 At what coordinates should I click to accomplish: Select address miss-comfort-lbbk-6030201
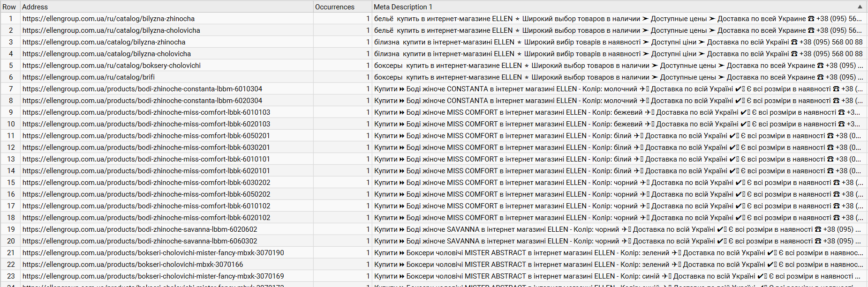(167, 147)
